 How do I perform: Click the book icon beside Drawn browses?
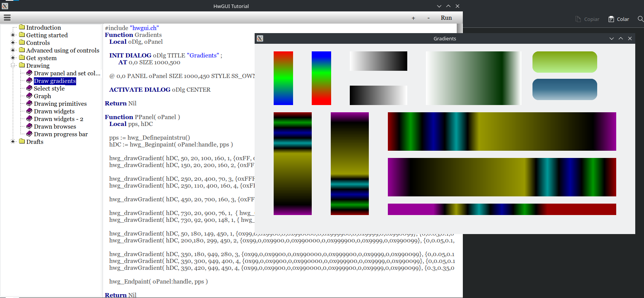click(x=29, y=126)
